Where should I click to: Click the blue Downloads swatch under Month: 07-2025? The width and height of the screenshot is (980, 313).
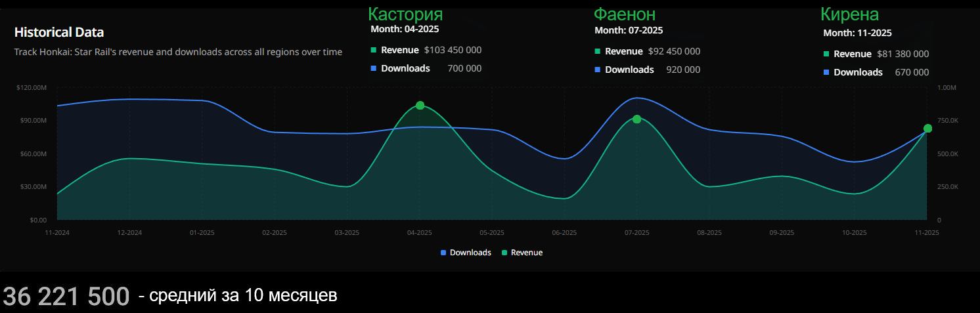point(598,70)
